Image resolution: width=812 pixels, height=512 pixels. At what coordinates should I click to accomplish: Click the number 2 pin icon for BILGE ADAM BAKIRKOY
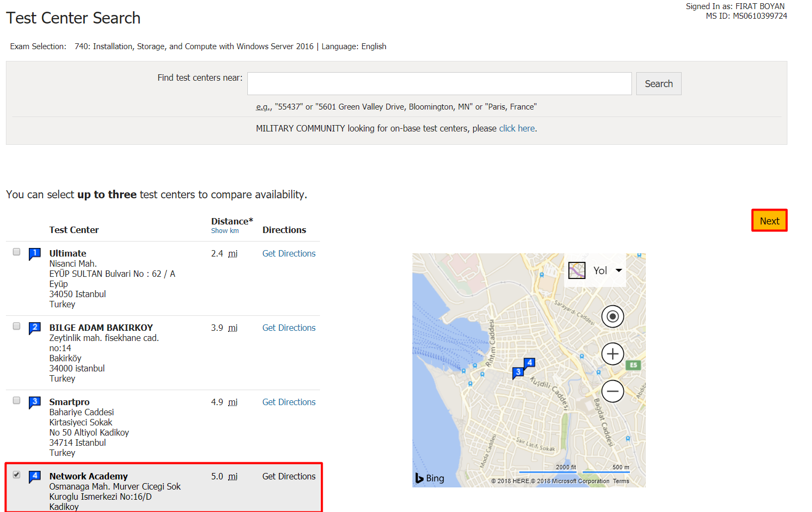pyautogui.click(x=35, y=328)
